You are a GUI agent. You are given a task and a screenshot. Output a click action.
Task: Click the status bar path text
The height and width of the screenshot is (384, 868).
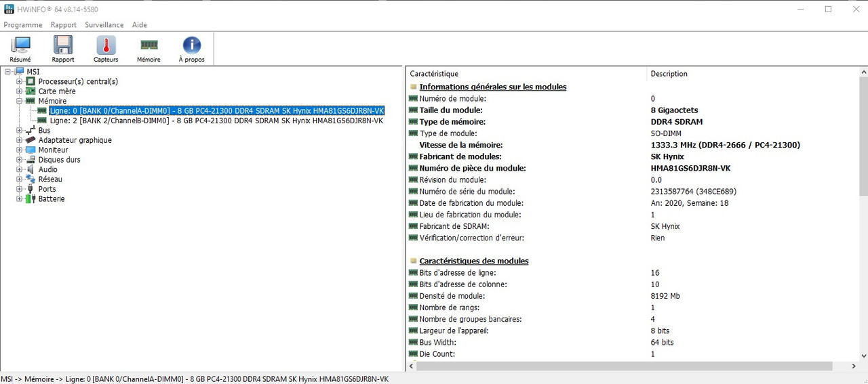195,379
